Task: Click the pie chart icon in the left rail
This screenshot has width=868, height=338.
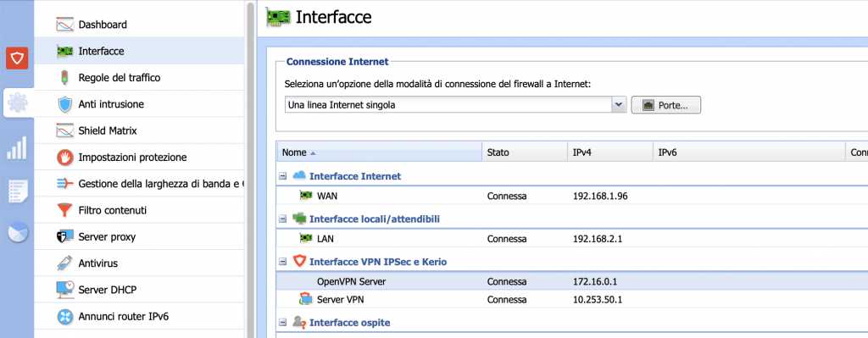Action: [17, 233]
